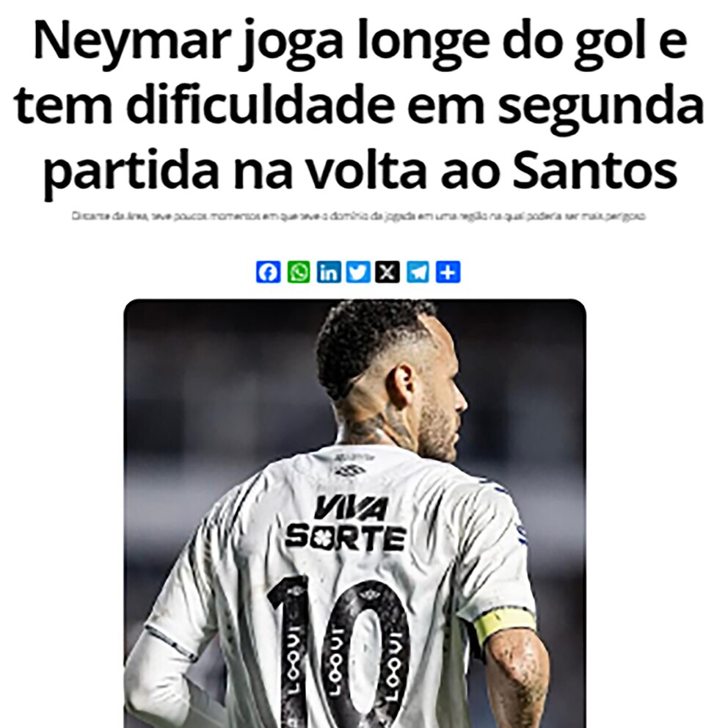Screen dimensions: 728x728
Task: Share the article on Facebook
Action: [x=269, y=272]
